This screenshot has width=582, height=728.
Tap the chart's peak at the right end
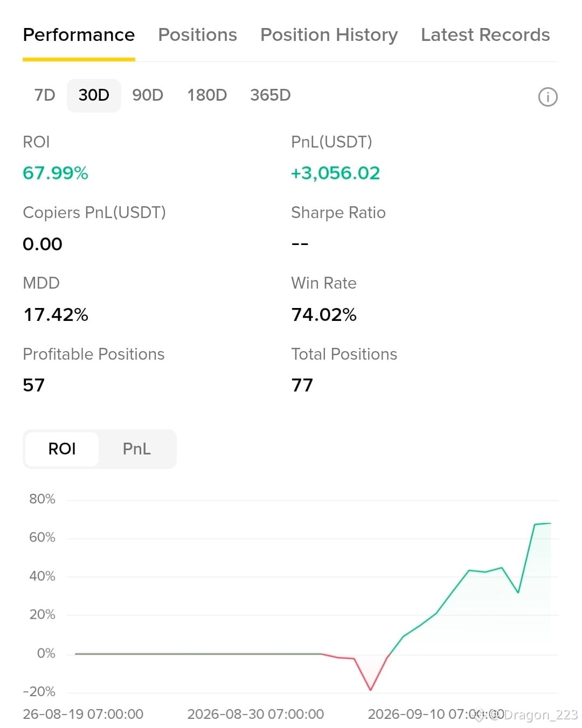pyautogui.click(x=550, y=523)
